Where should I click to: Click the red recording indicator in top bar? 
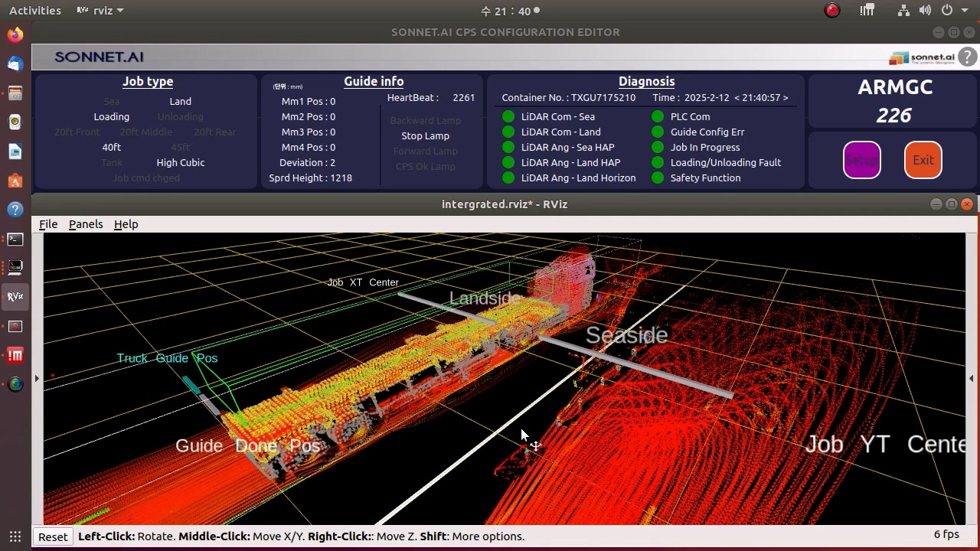click(x=832, y=11)
